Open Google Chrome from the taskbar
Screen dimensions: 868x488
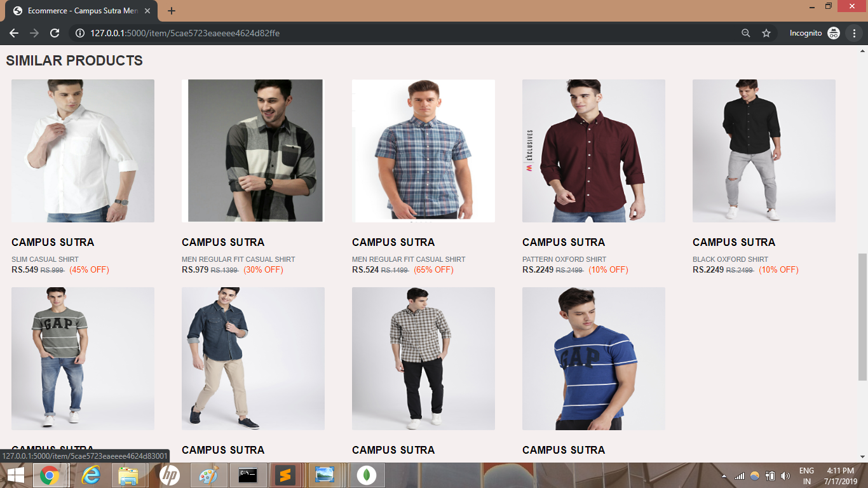tap(50, 475)
